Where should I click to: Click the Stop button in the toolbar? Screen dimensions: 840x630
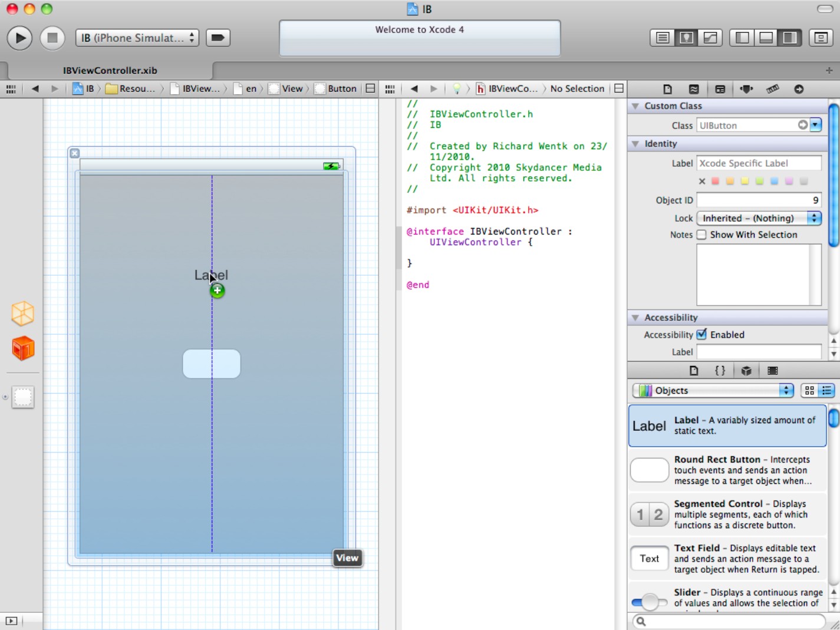tap(52, 38)
